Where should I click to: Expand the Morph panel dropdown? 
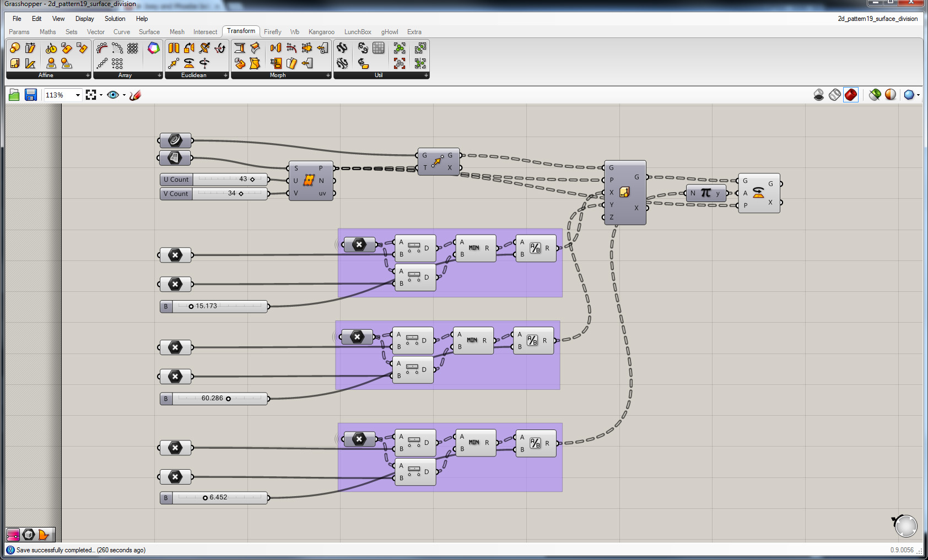[x=328, y=75]
